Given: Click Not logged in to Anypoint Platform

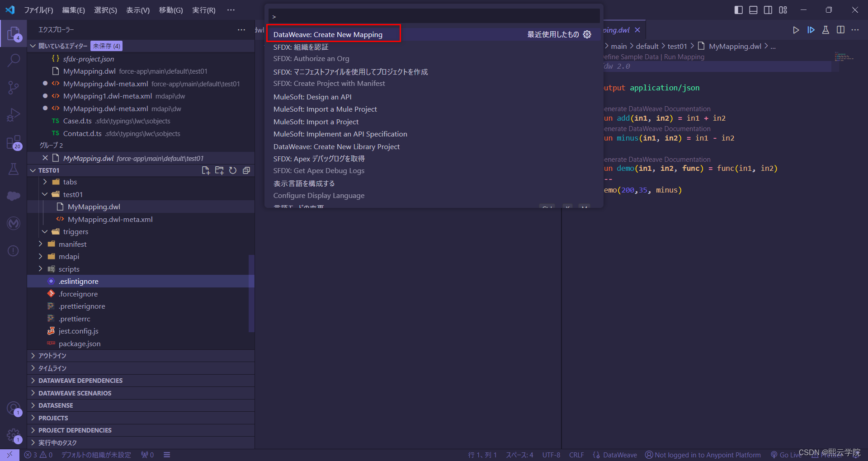Looking at the screenshot, I should click(703, 455).
